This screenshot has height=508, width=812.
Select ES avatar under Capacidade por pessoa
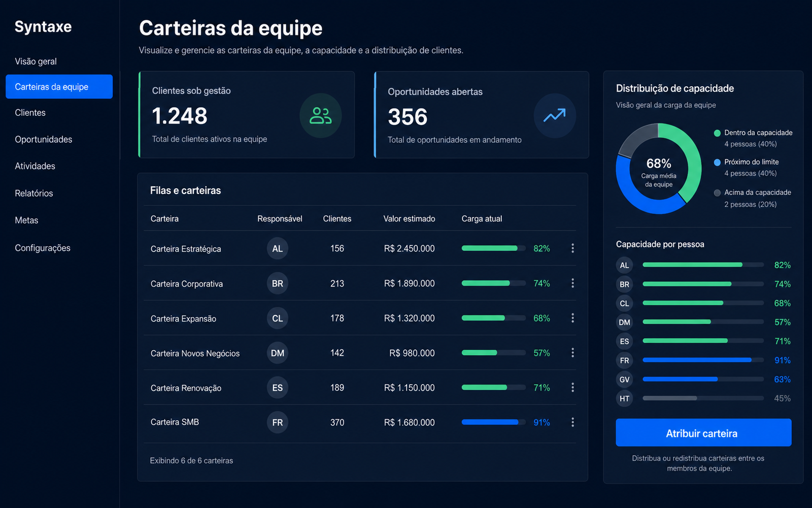pyautogui.click(x=624, y=341)
